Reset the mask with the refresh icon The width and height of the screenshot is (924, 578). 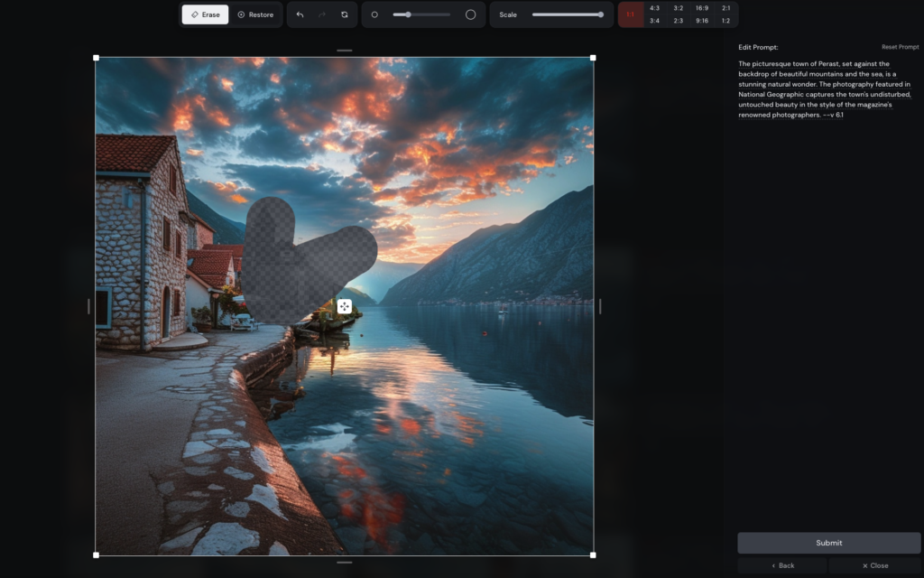[345, 14]
